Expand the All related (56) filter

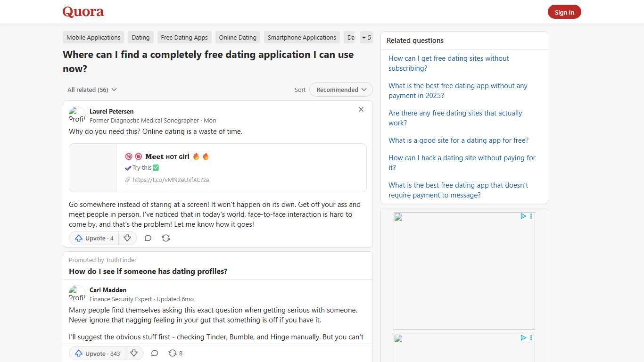[x=91, y=90]
